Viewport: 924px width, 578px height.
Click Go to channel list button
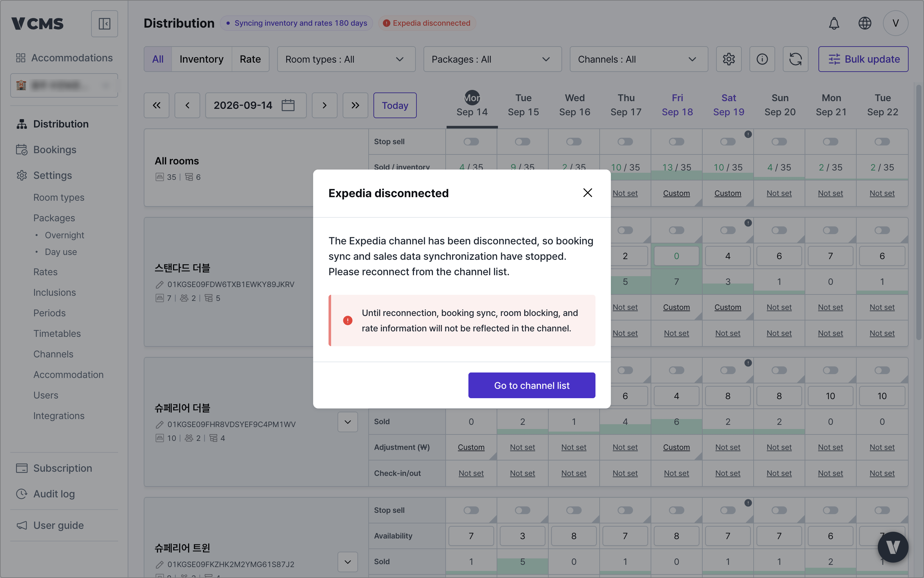pyautogui.click(x=532, y=385)
